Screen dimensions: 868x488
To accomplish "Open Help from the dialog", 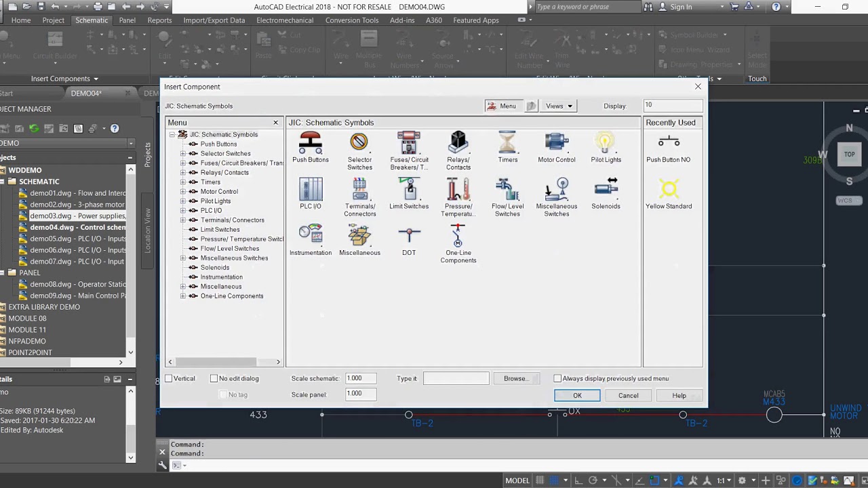I will coord(679,396).
